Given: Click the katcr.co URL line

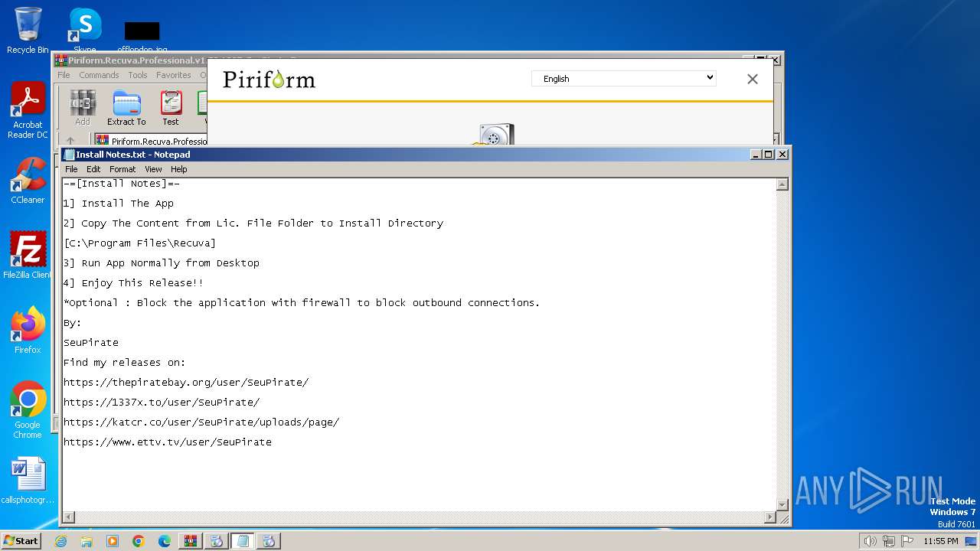Looking at the screenshot, I should pyautogui.click(x=201, y=422).
